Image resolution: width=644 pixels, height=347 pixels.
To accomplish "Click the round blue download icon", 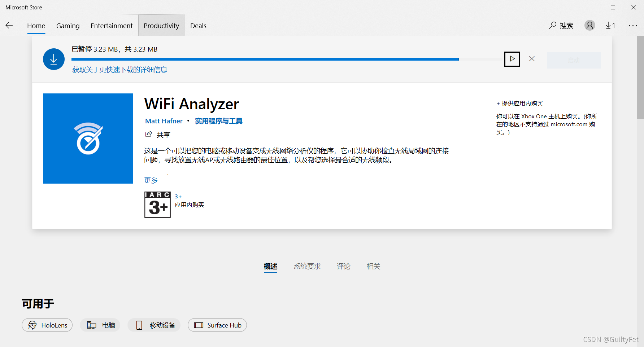I will tap(54, 59).
